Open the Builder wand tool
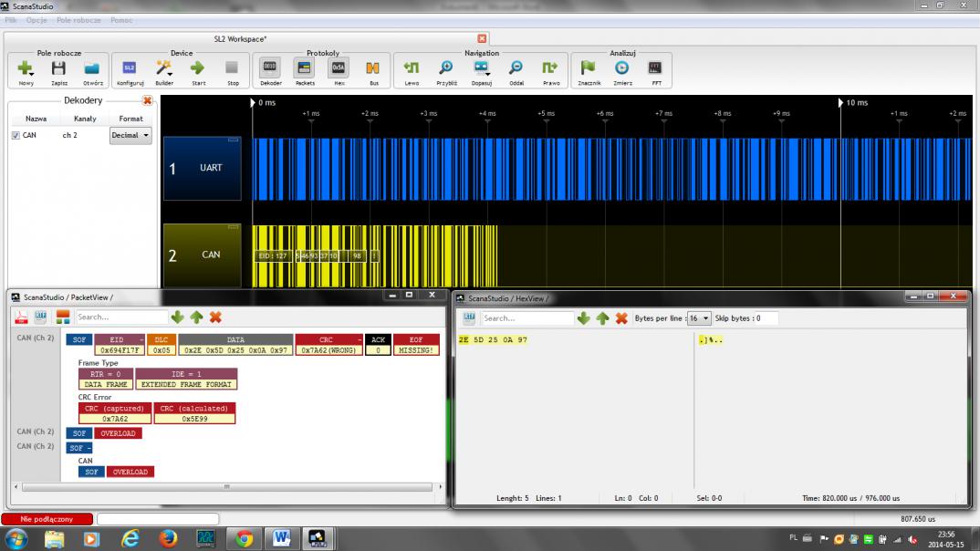The height and width of the screenshot is (551, 980). (164, 68)
